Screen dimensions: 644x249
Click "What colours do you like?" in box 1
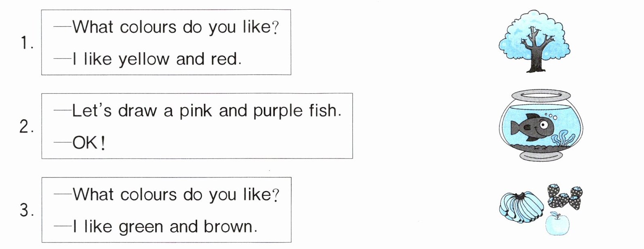tap(175, 27)
